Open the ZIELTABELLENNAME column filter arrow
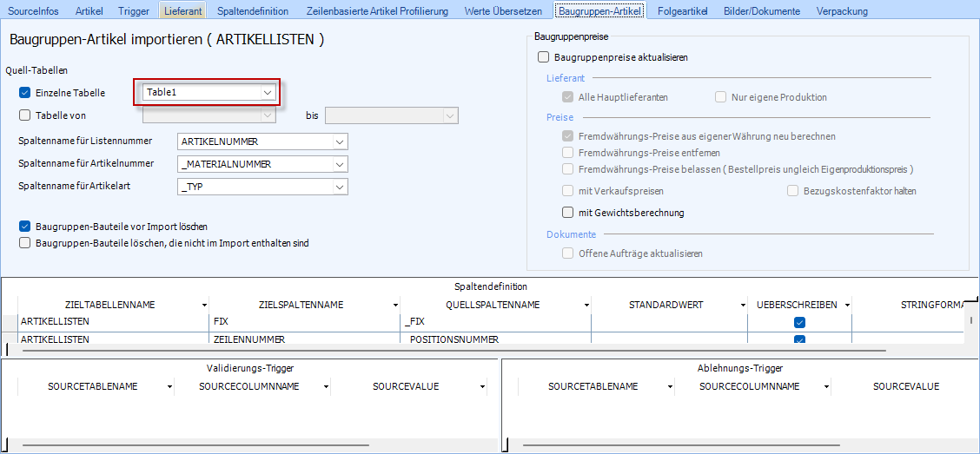The height and width of the screenshot is (454, 980). pyautogui.click(x=204, y=306)
